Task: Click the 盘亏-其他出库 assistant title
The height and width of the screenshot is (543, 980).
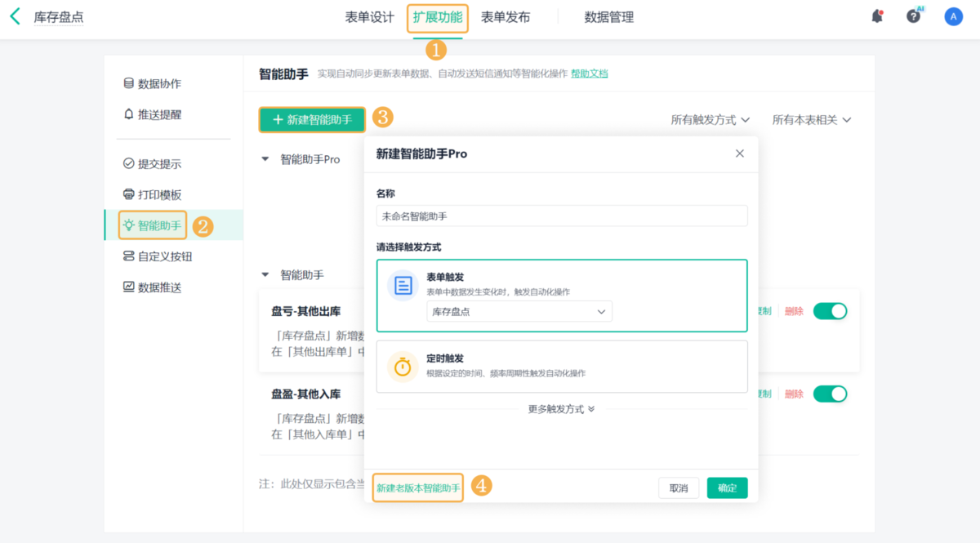Action: 306,311
